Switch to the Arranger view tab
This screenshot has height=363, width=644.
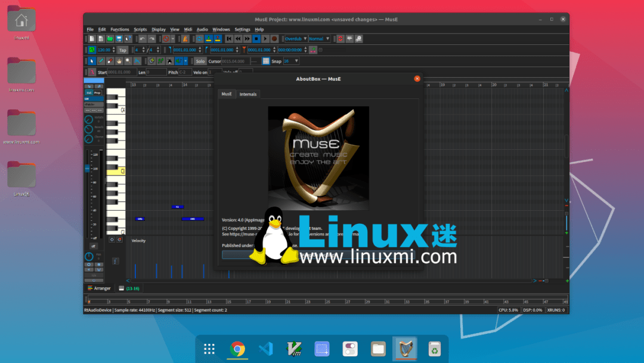point(100,288)
